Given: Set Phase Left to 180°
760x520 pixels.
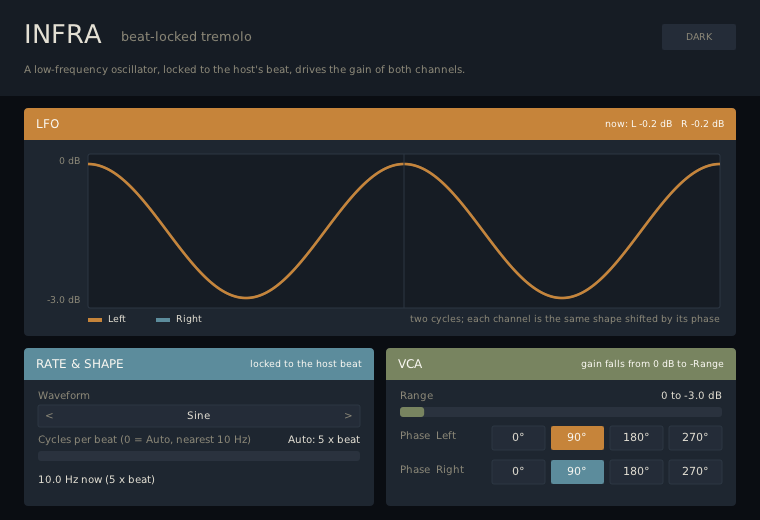Looking at the screenshot, I should 636,438.
